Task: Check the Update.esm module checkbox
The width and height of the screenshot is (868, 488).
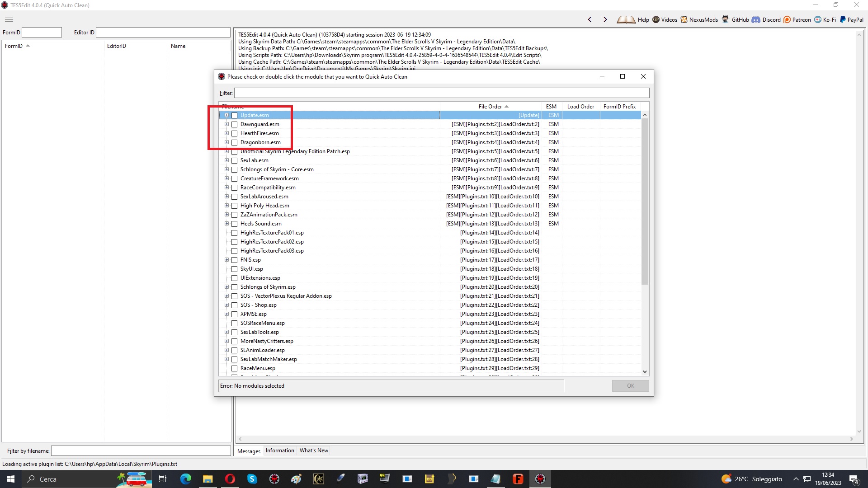Action: 234,115
